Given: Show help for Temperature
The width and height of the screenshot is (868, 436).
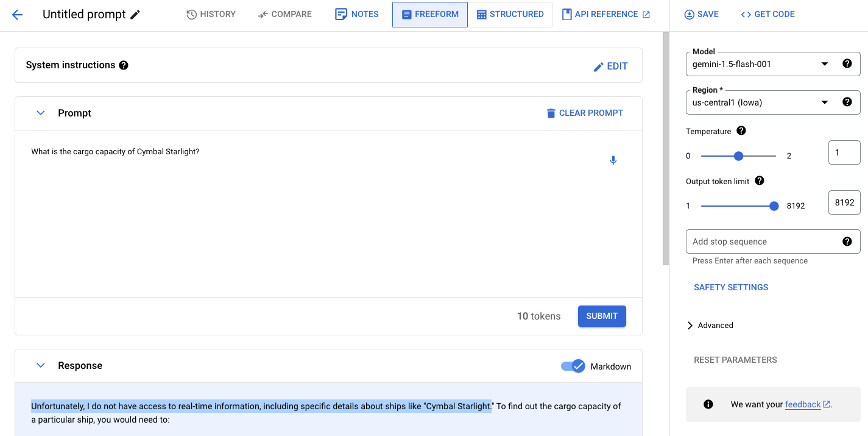Looking at the screenshot, I should coord(741,130).
